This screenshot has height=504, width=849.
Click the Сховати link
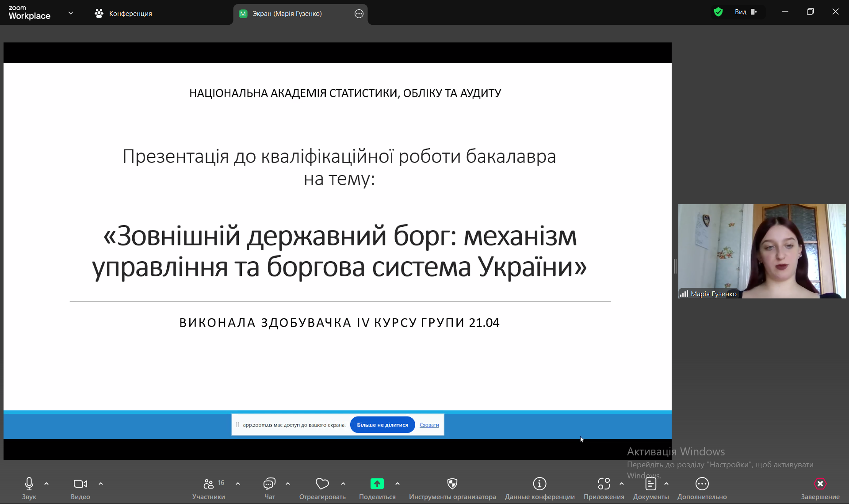[429, 425]
